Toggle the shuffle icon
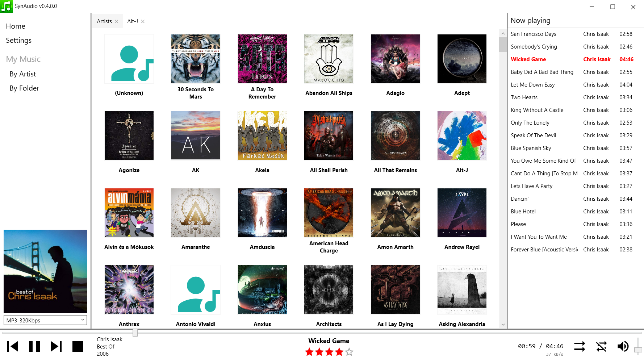 click(601, 346)
